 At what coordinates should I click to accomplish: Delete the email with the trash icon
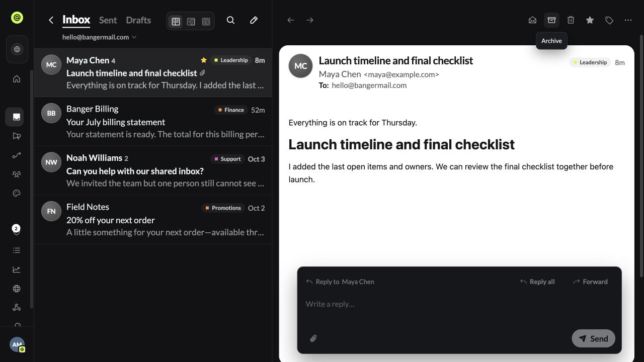click(x=571, y=20)
